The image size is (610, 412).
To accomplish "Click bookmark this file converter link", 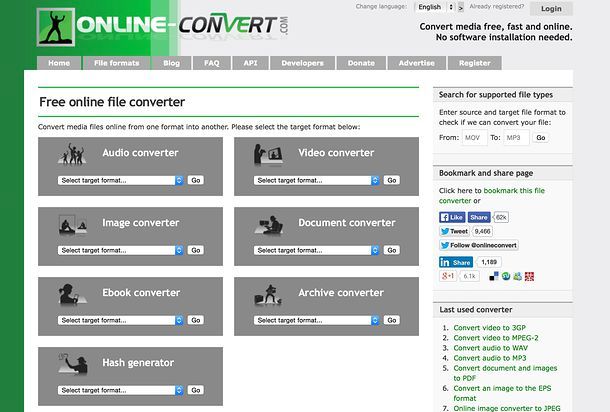I will pyautogui.click(x=492, y=196).
